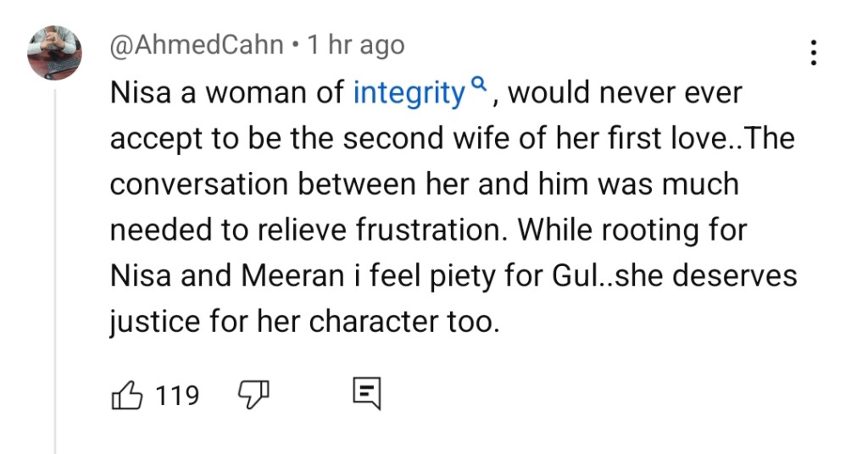Open the commenter's profile avatar
Viewport: 868px width, 454px height.
[54, 52]
